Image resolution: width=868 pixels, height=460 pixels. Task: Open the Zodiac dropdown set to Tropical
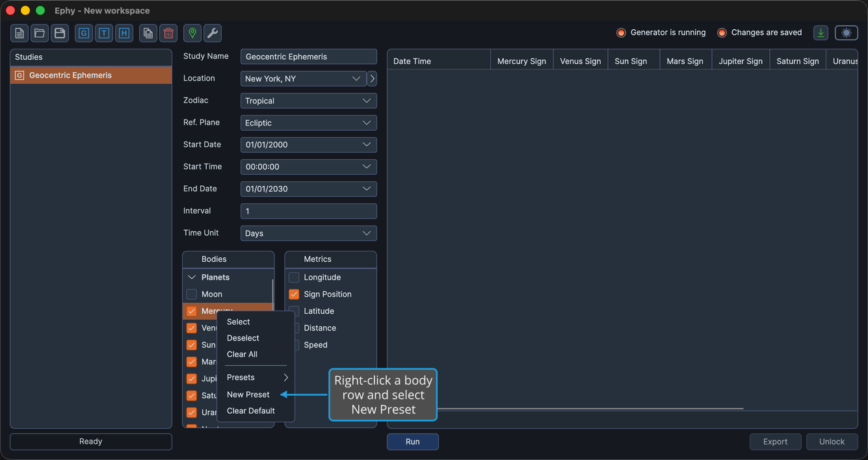[x=309, y=101]
